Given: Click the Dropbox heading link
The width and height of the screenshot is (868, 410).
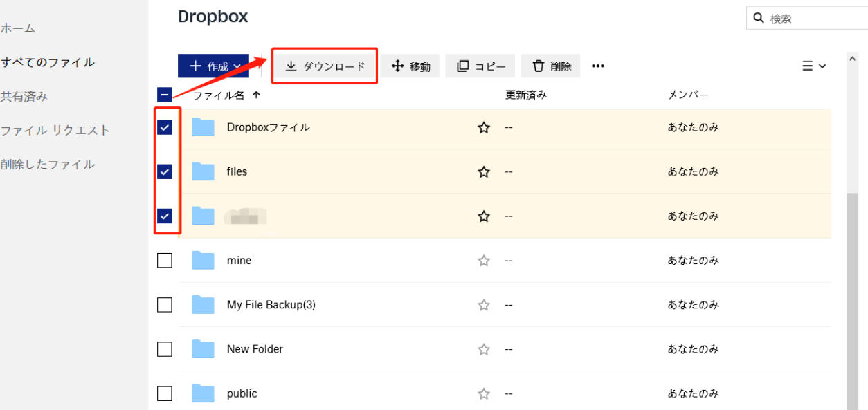Looking at the screenshot, I should (213, 16).
